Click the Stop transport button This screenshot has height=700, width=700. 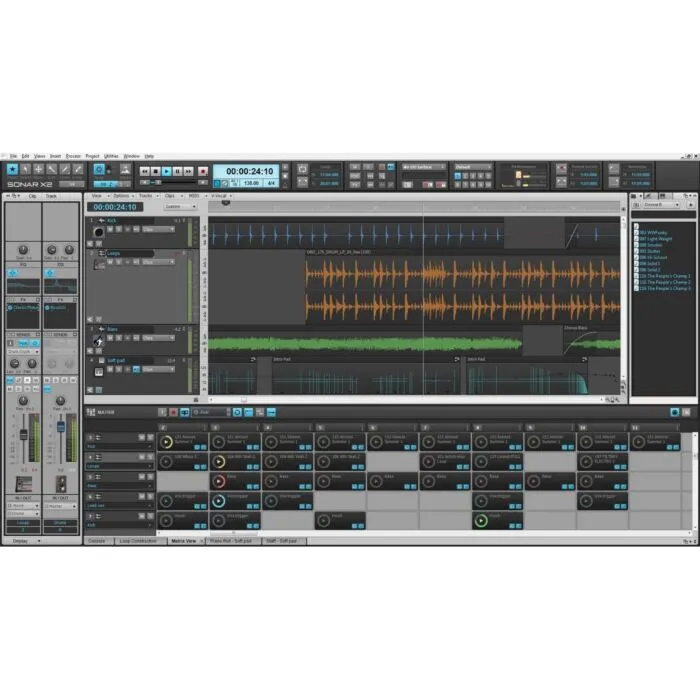click(155, 172)
